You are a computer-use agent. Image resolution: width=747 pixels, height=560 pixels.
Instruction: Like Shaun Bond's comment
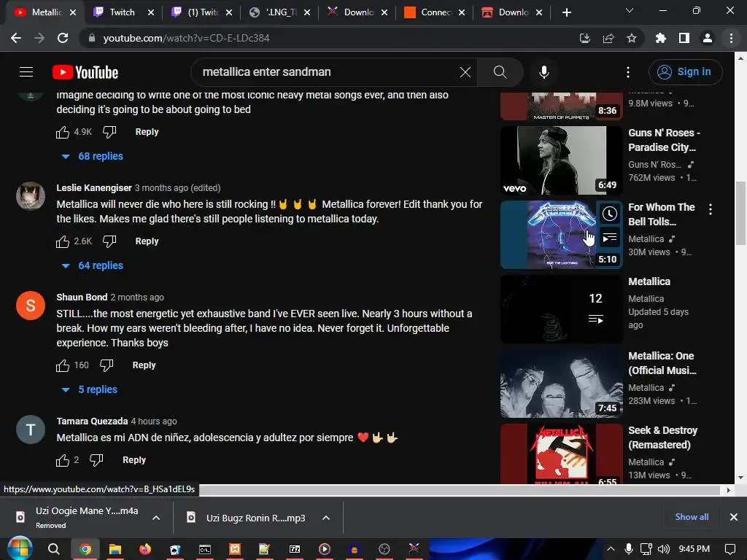pos(63,365)
